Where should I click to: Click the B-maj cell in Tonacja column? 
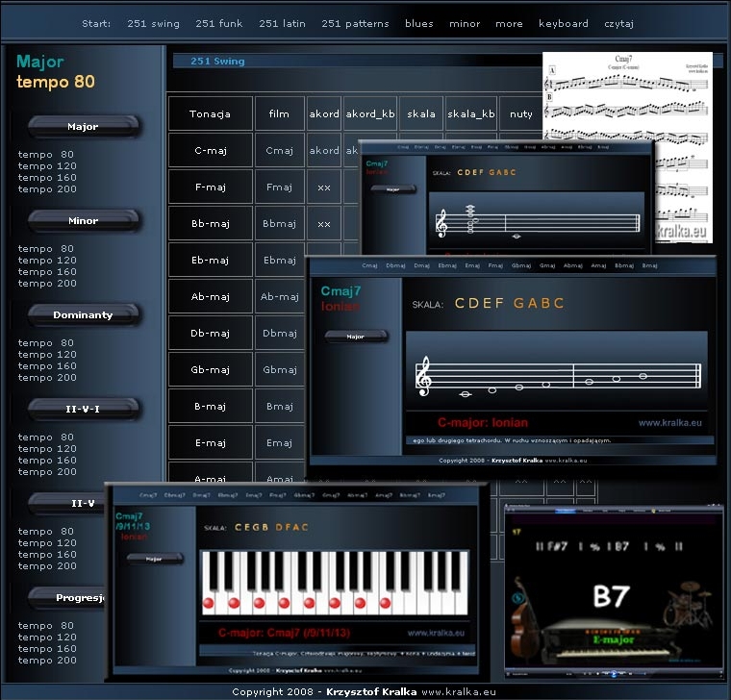211,407
